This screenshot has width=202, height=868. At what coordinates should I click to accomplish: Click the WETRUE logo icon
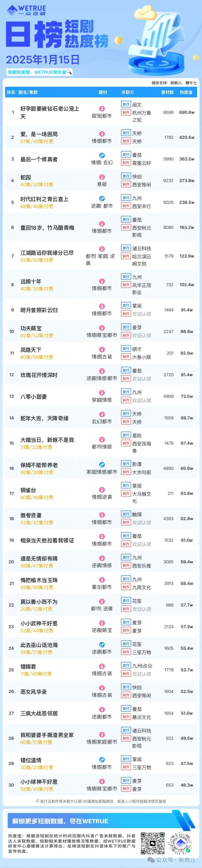[x=12, y=10]
